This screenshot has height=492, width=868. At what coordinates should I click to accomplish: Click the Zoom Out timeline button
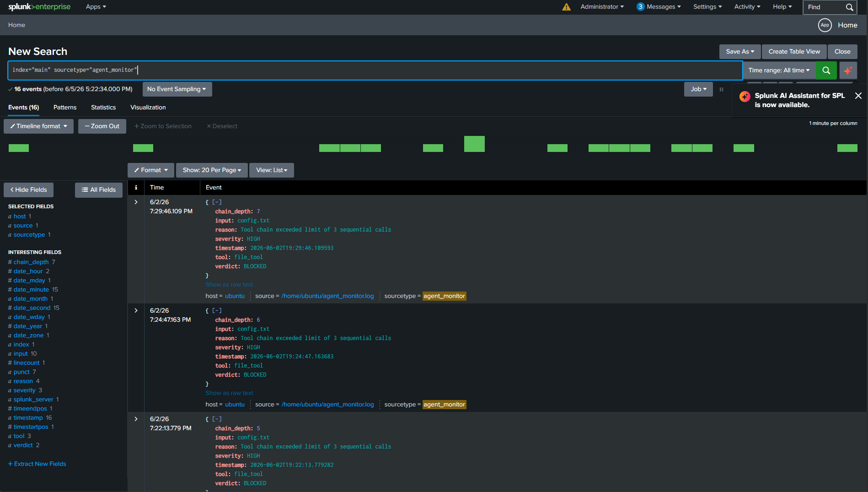point(102,126)
